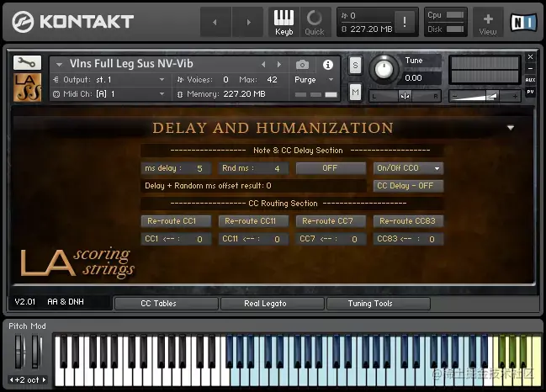
Task: Click the CC7 source value field
Action: [x=331, y=239]
